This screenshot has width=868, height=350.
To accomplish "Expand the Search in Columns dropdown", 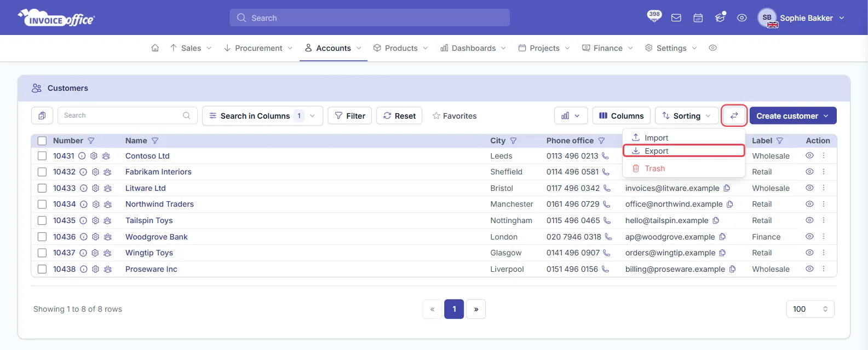I will click(x=263, y=115).
